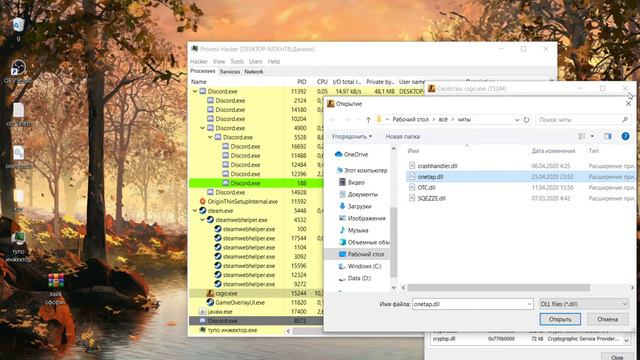Select the javaw.exe process

(220, 311)
